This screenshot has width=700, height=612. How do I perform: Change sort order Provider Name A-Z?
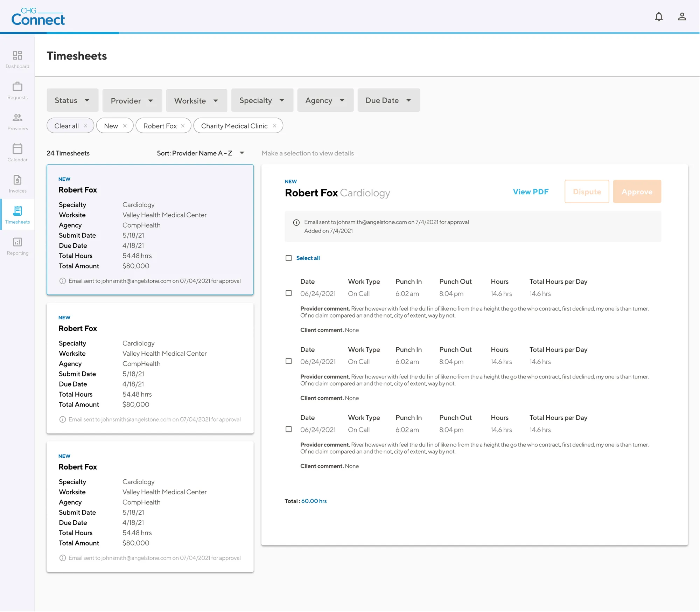[x=201, y=153]
